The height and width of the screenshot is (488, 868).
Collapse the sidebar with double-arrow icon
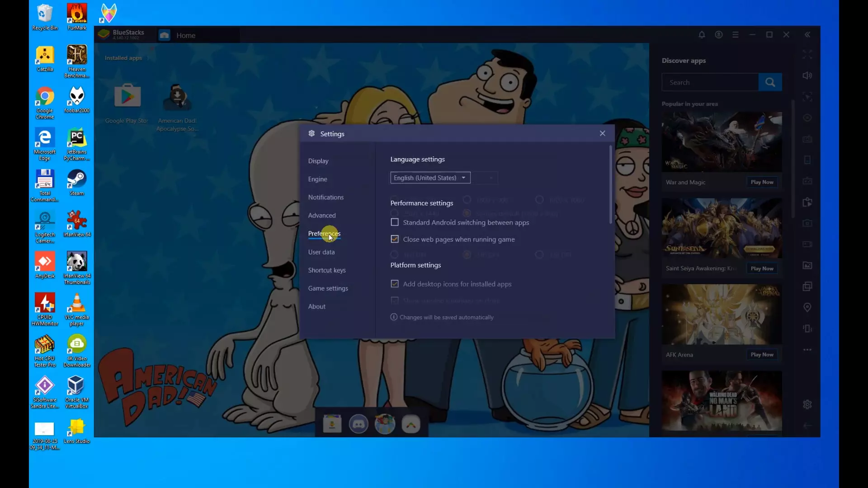point(807,35)
